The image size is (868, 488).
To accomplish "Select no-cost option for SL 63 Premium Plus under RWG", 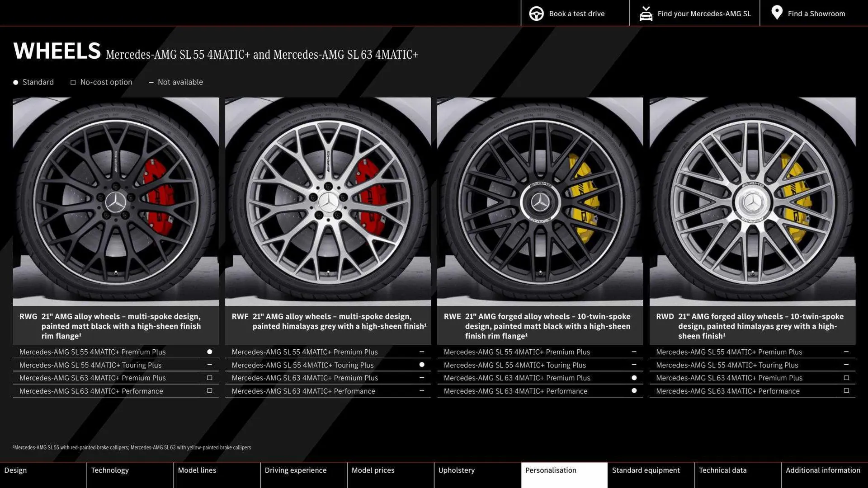I will tap(209, 378).
